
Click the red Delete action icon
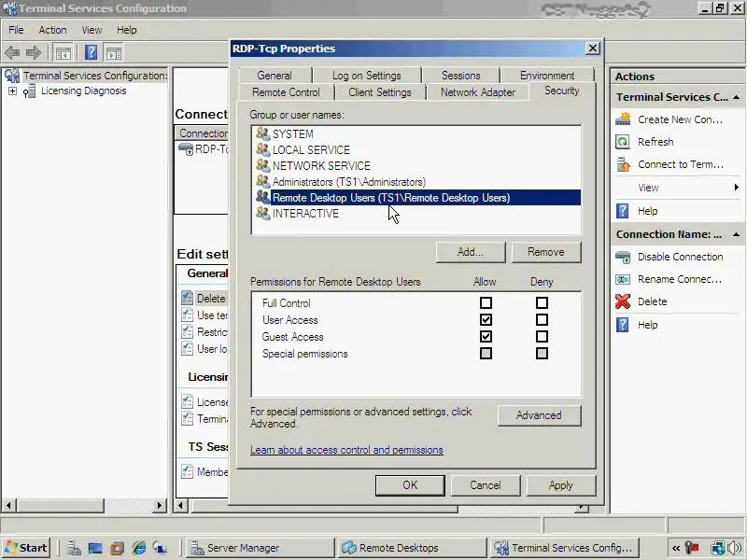tap(623, 301)
